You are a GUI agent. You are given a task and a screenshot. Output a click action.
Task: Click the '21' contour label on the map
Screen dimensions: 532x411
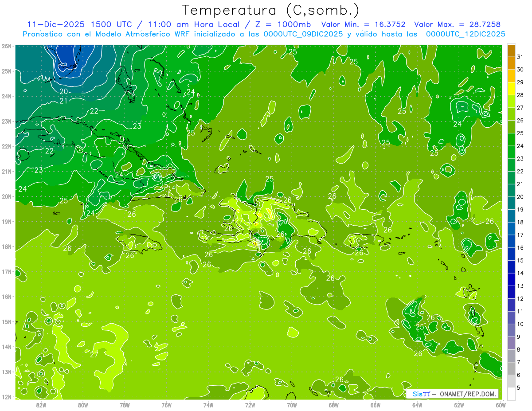point(63,101)
